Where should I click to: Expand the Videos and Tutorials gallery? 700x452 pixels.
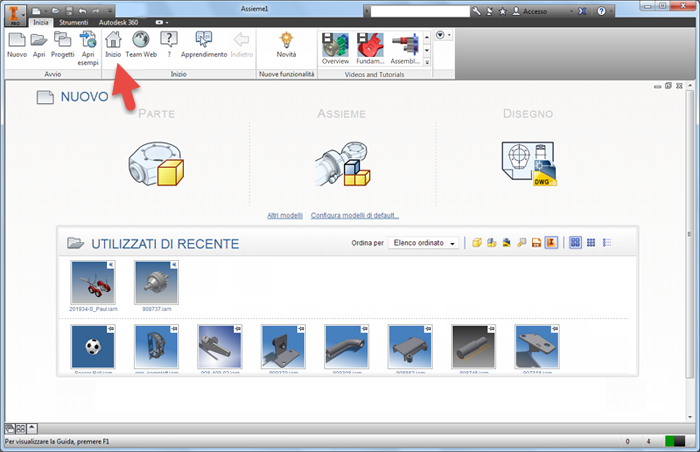coord(427,63)
